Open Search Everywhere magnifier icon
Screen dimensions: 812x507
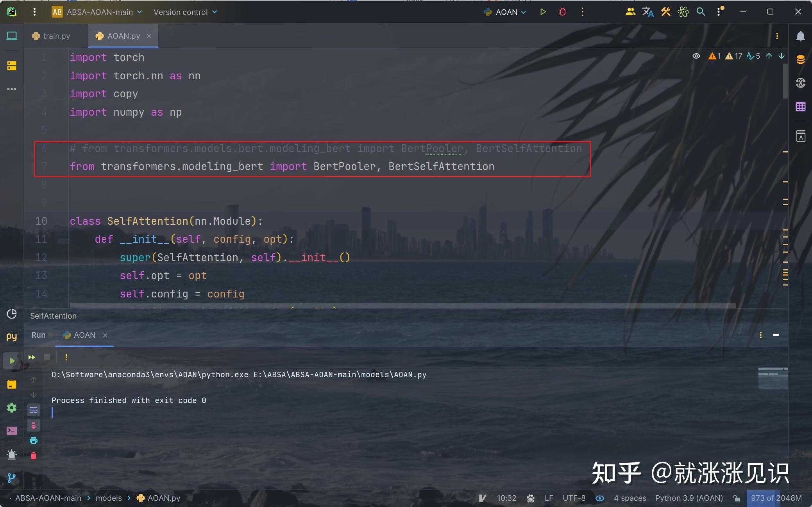tap(701, 12)
